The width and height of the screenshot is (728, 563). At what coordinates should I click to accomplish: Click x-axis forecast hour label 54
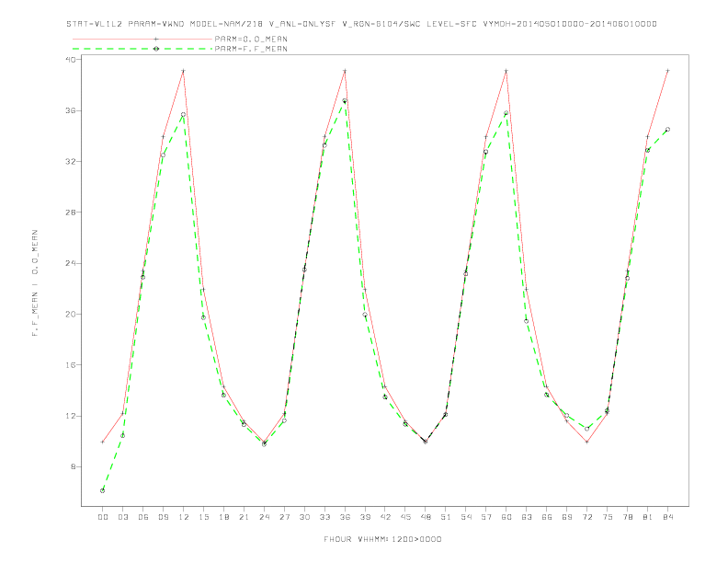pos(466,517)
